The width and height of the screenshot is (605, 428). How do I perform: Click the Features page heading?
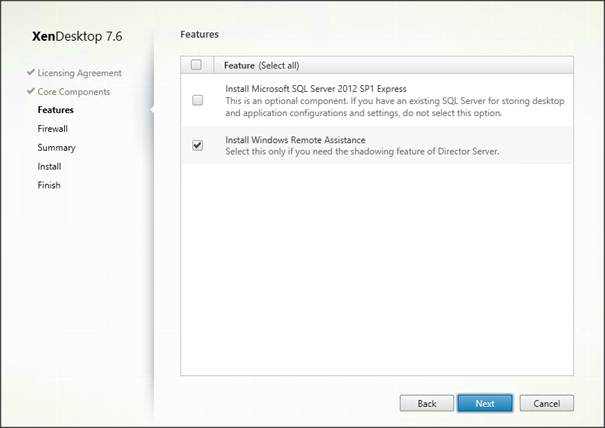pyautogui.click(x=199, y=34)
